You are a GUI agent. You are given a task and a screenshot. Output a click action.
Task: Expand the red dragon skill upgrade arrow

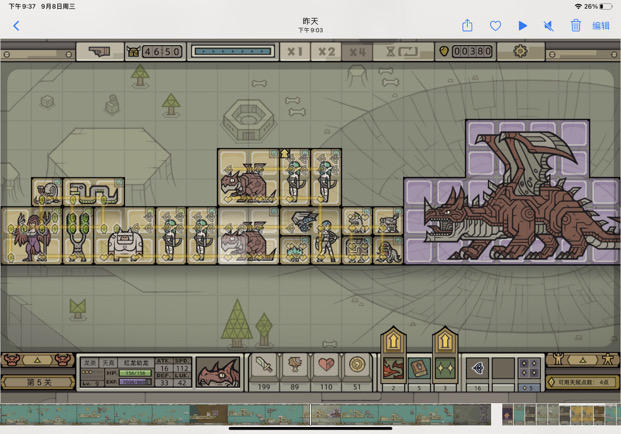[393, 340]
